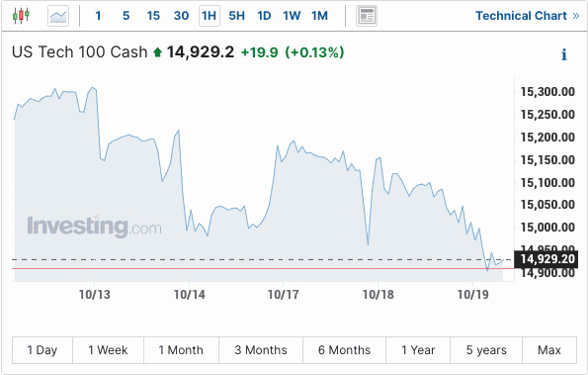Click the 15,000.00 price axis label
The height and width of the screenshot is (375, 588).
pyautogui.click(x=547, y=228)
